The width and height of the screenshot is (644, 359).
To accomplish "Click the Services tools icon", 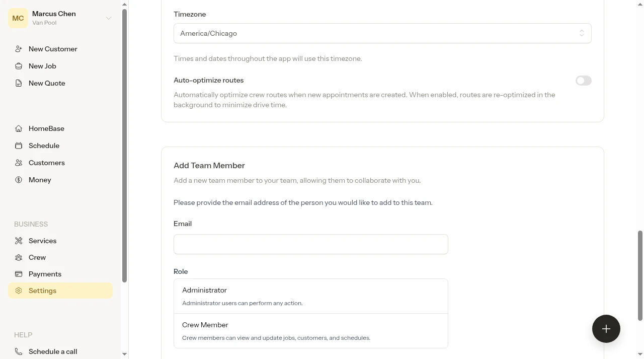I will pyautogui.click(x=19, y=241).
